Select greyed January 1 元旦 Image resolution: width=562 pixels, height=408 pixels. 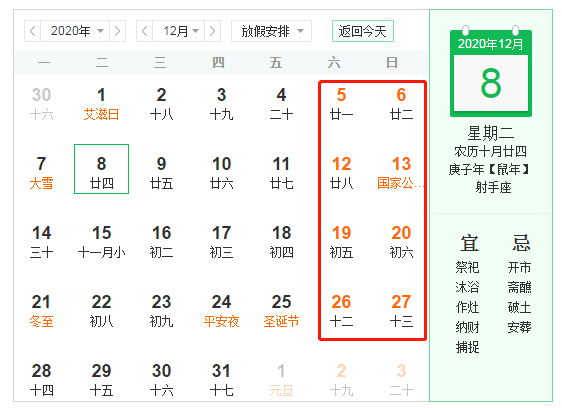point(281,380)
